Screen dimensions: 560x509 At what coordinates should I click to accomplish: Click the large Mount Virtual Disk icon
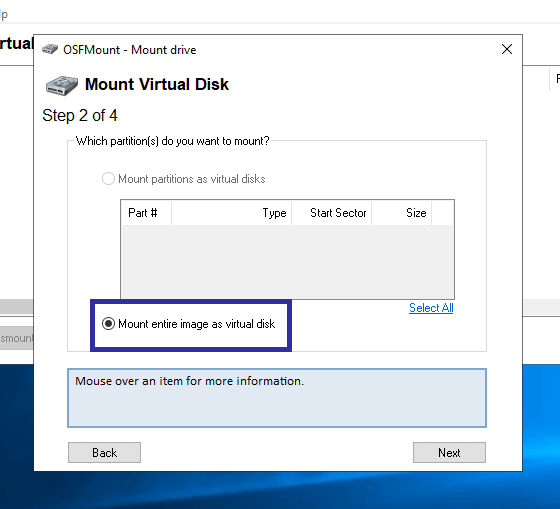(x=62, y=85)
